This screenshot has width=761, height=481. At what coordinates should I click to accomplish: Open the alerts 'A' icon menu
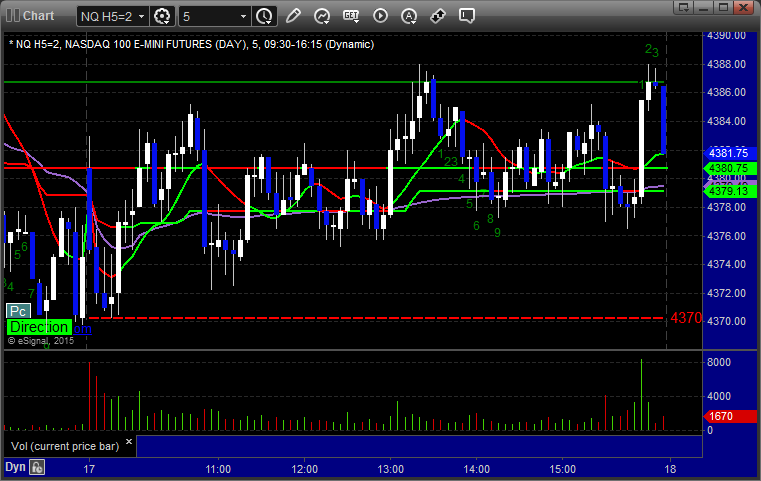[409, 16]
